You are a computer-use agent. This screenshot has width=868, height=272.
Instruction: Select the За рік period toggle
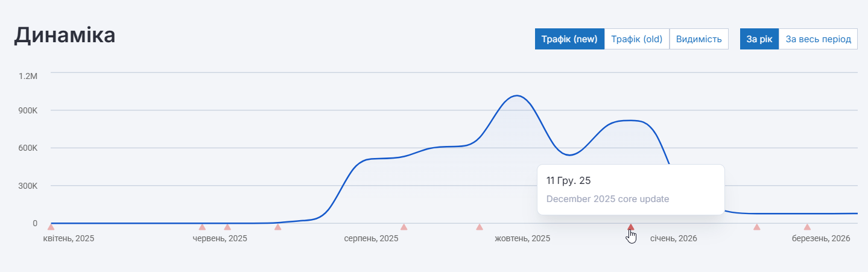pos(759,39)
